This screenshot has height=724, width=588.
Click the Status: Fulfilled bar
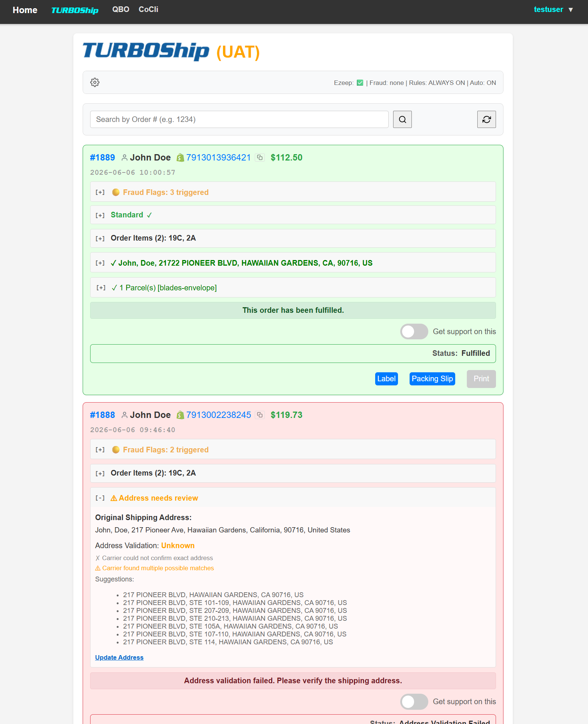pyautogui.click(x=293, y=354)
